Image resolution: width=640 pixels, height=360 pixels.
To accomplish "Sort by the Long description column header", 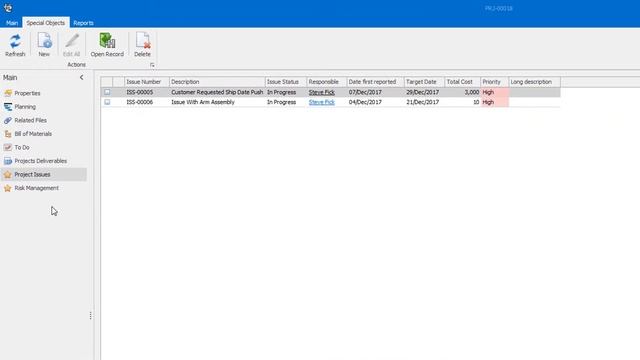I will pos(535,82).
